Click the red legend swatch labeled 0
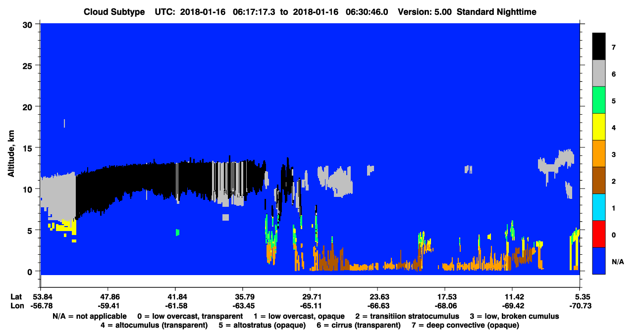644x330 pixels. [x=599, y=234]
